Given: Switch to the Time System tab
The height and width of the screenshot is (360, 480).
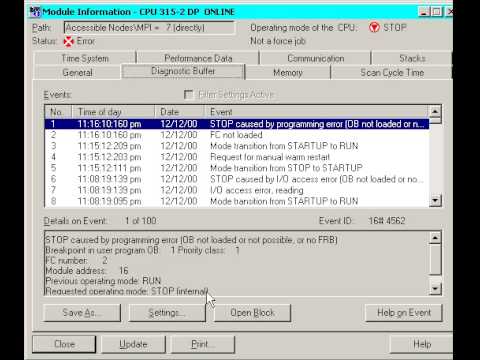Looking at the screenshot, I should [x=85, y=58].
